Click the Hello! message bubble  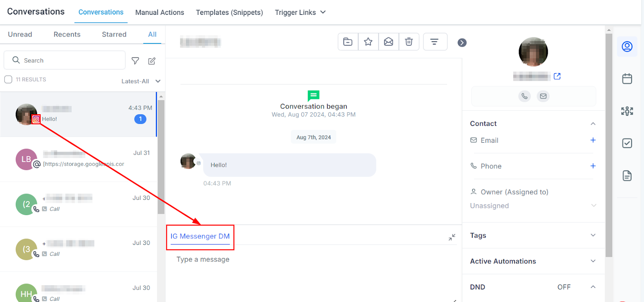pos(290,165)
